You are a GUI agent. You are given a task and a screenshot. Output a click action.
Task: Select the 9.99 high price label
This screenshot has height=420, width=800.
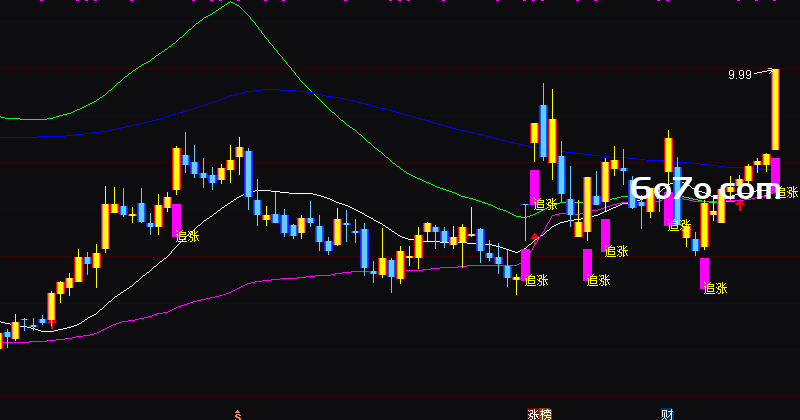740,75
